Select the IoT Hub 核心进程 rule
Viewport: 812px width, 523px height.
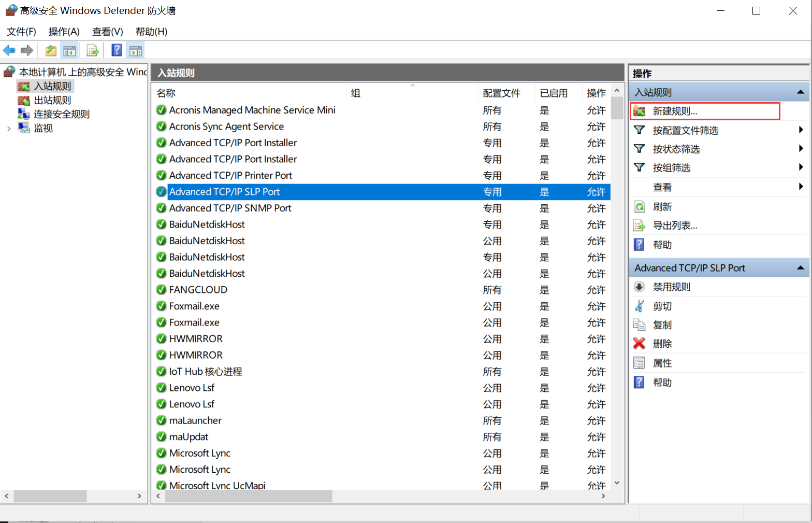206,372
